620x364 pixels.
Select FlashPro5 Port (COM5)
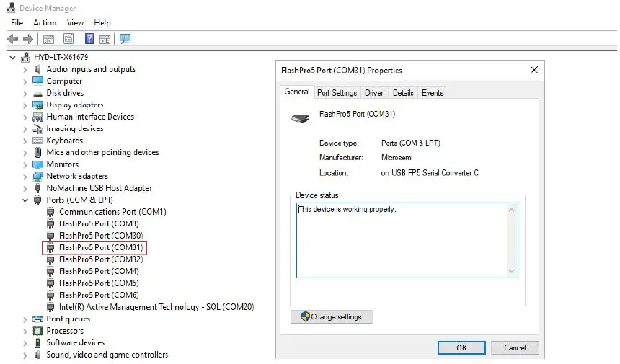[99, 283]
